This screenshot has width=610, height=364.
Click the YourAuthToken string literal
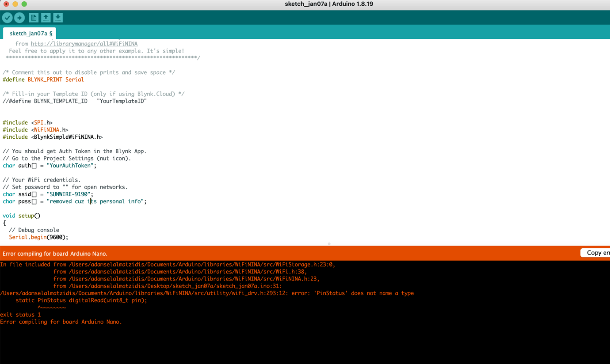tap(71, 165)
